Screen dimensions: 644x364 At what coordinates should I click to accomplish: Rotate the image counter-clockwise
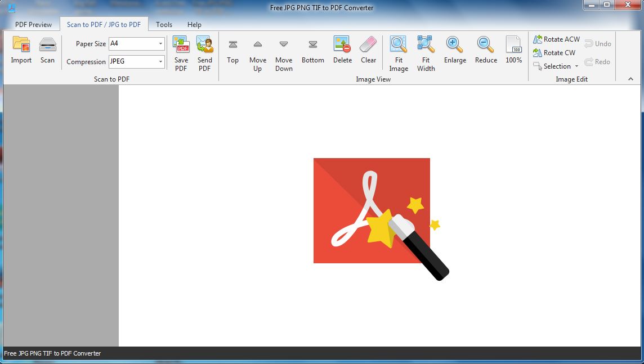(x=556, y=39)
